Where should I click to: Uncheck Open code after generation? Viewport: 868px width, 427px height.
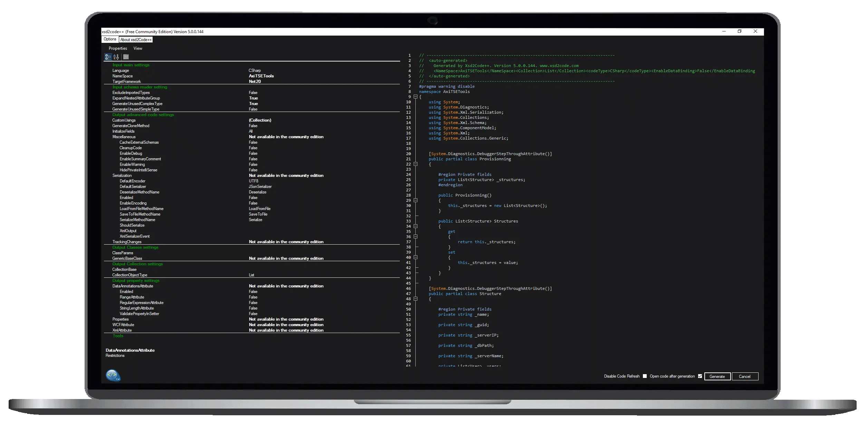coord(700,376)
